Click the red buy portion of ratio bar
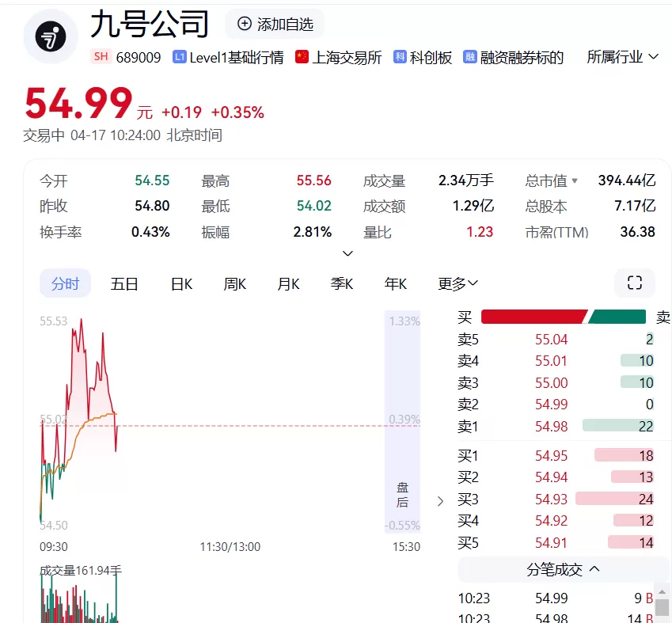Viewport: 672px width, 623px height. (534, 317)
